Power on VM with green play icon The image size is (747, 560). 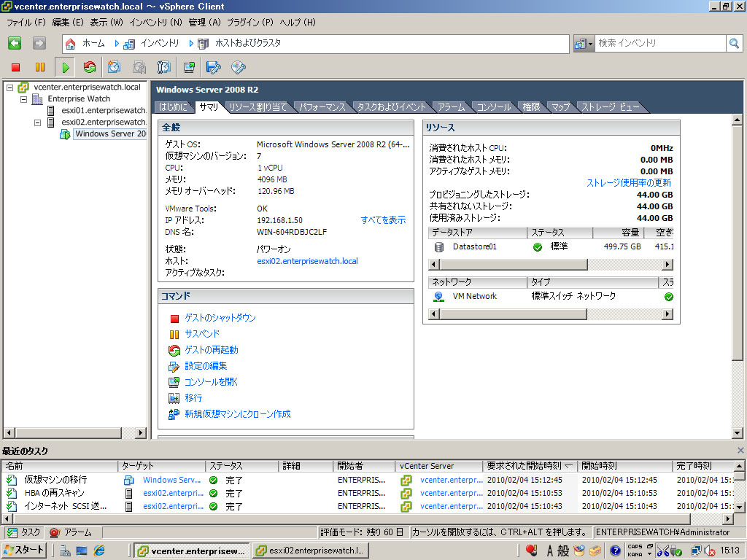tap(65, 68)
